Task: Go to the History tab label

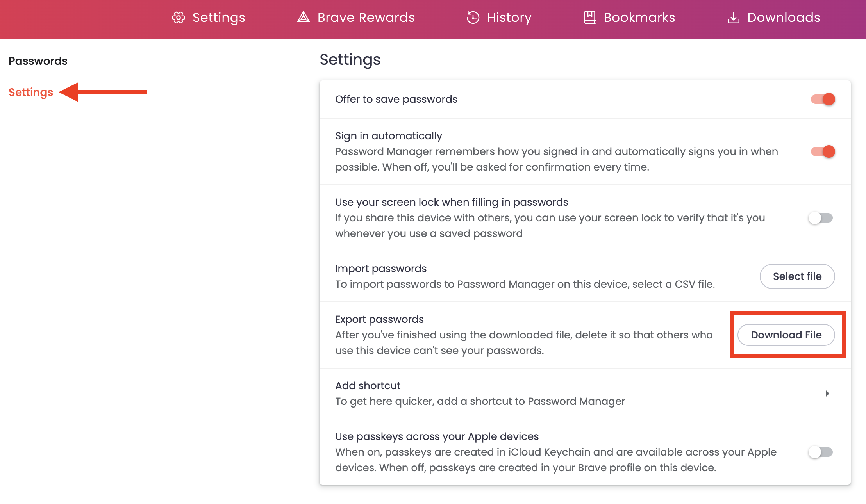Action: point(509,18)
